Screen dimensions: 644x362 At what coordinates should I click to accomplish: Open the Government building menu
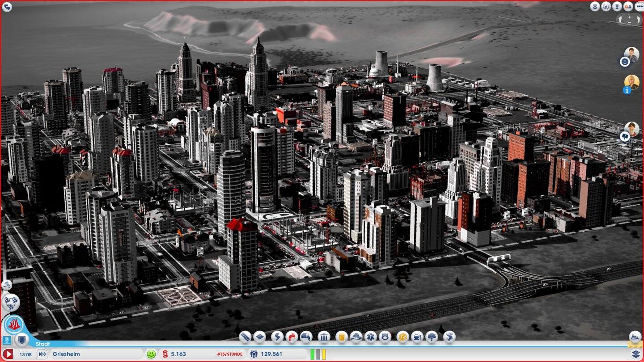click(x=324, y=337)
